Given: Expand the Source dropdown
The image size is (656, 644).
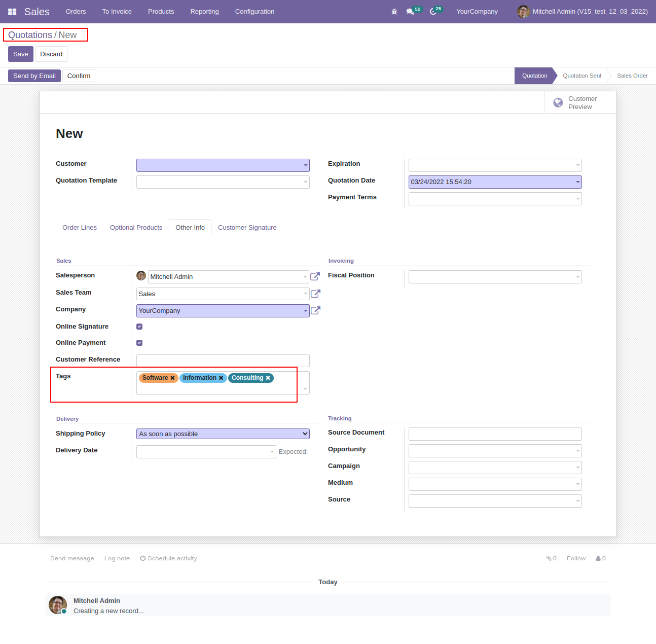Looking at the screenshot, I should (578, 501).
